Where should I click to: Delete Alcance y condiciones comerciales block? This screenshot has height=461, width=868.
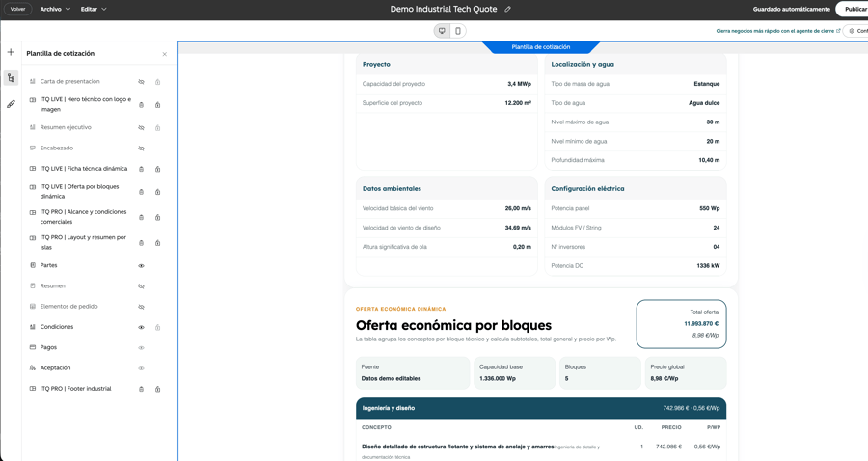(x=141, y=218)
